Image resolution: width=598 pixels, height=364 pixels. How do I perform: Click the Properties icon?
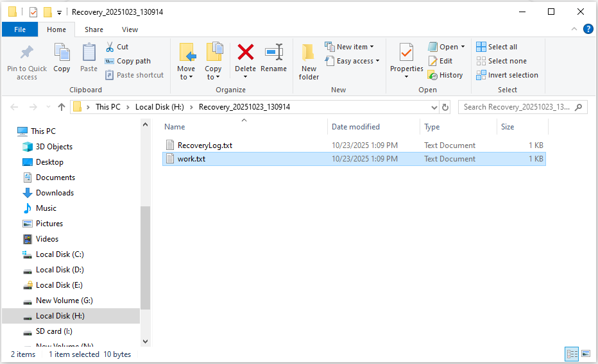(406, 54)
